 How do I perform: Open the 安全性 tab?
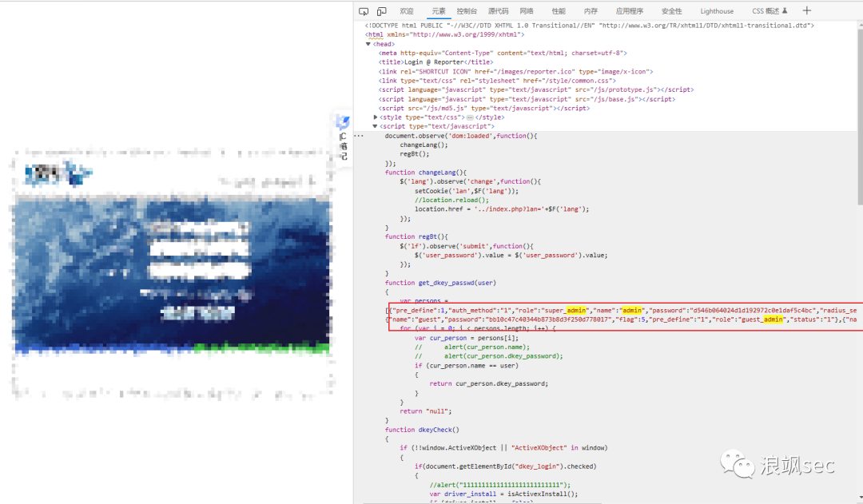pyautogui.click(x=671, y=11)
